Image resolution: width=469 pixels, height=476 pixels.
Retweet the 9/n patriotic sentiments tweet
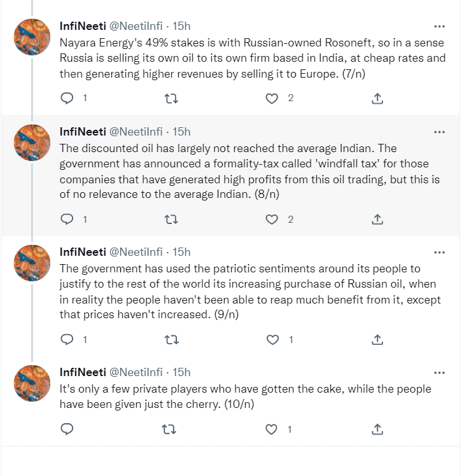coord(171,339)
